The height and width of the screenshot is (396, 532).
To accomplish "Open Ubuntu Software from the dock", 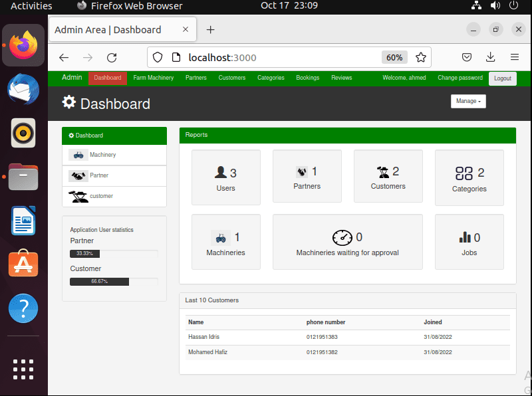I will (x=23, y=263).
